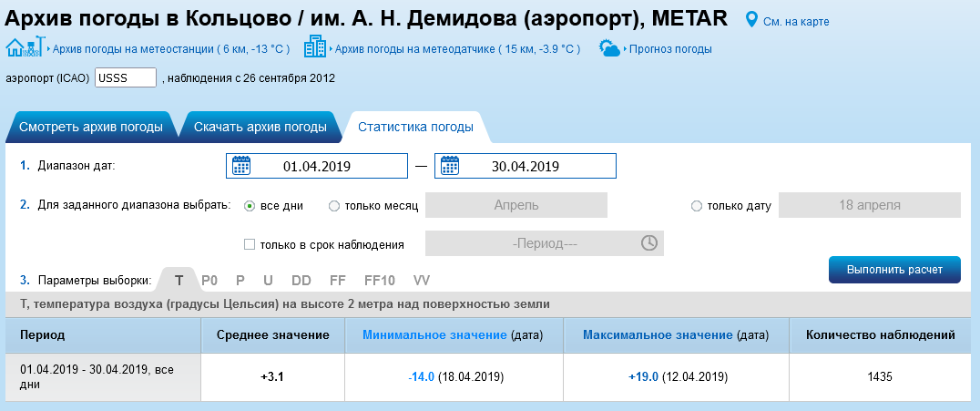Select the P0 parameter tab
The image size is (980, 411).
pyautogui.click(x=209, y=280)
